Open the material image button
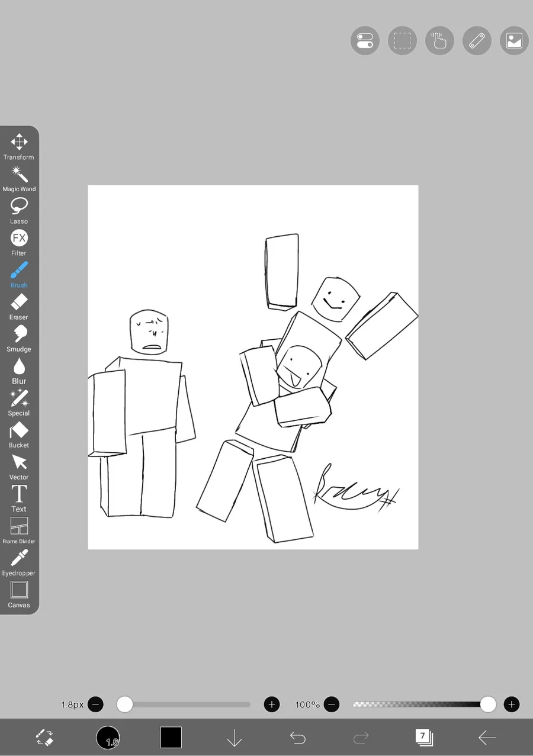This screenshot has height=756, width=533. [x=514, y=41]
